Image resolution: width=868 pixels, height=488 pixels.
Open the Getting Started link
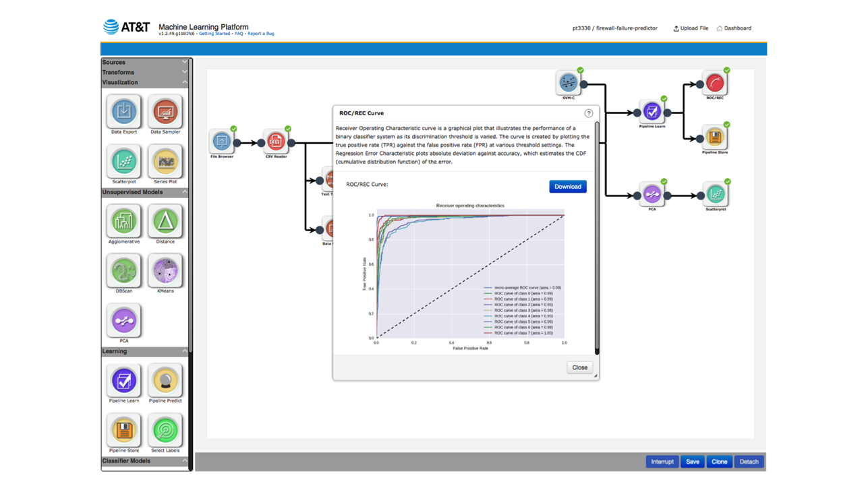[214, 34]
